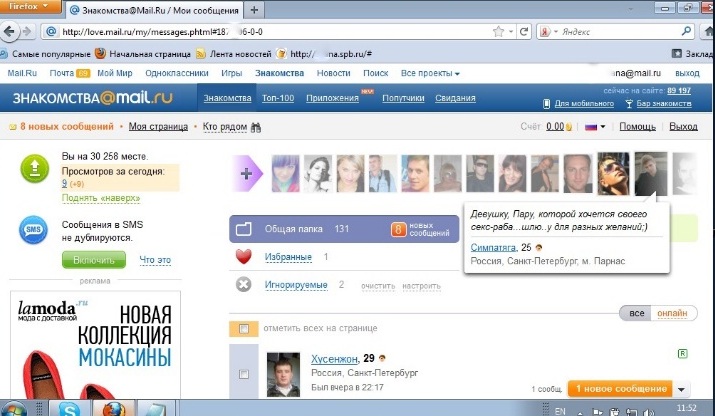The image size is (715, 416).
Task: Select the Общая папка folder row
Action: [344, 229]
